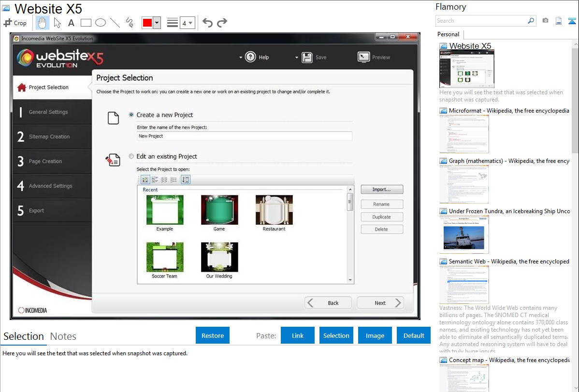Switch to the Notes tab
This screenshot has height=392, width=579.
[63, 336]
